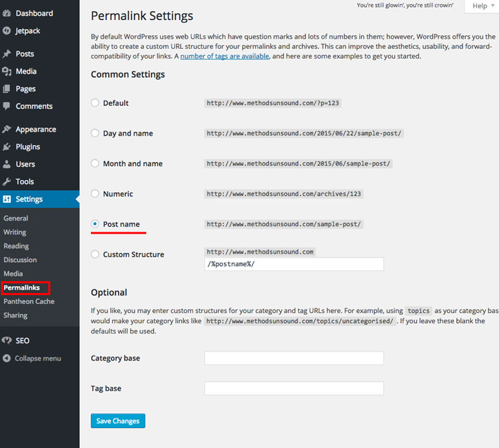499x448 pixels.
Task: Click the SEO icon in sidebar
Action: pyautogui.click(x=7, y=340)
